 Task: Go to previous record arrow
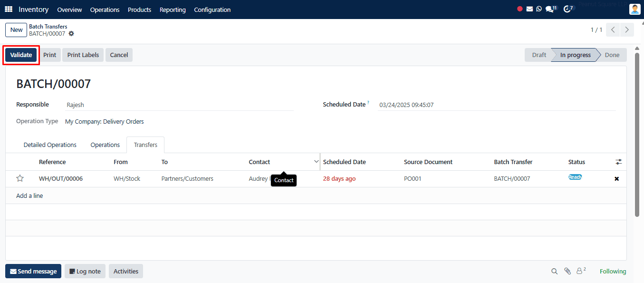[x=614, y=30]
